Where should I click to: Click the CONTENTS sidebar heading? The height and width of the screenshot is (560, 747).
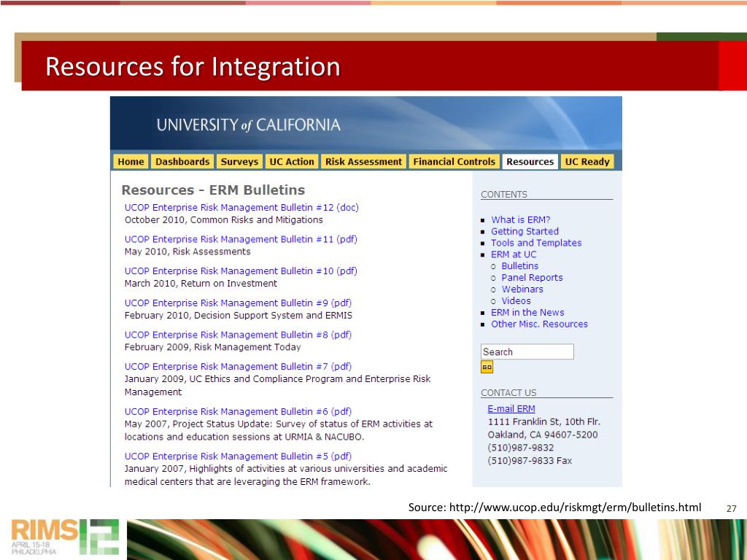click(504, 194)
